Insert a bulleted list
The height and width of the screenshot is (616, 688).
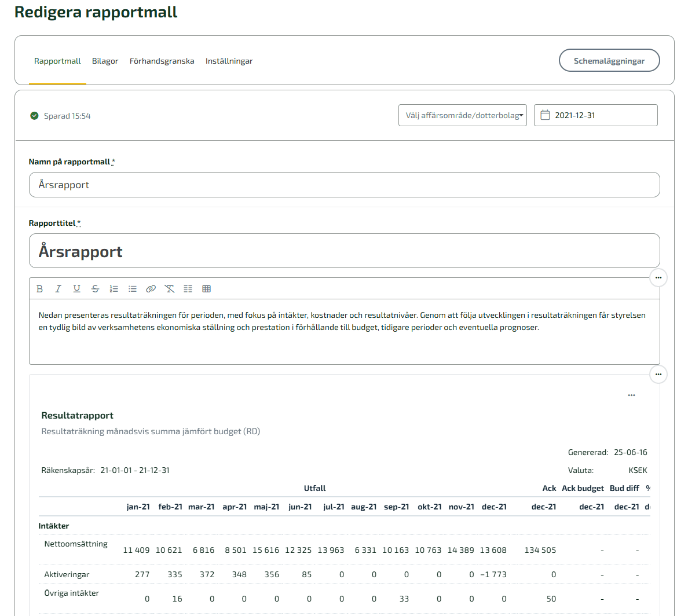(133, 289)
